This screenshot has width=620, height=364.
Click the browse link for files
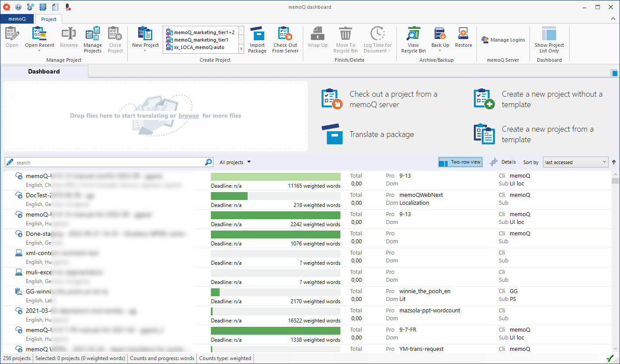click(189, 116)
